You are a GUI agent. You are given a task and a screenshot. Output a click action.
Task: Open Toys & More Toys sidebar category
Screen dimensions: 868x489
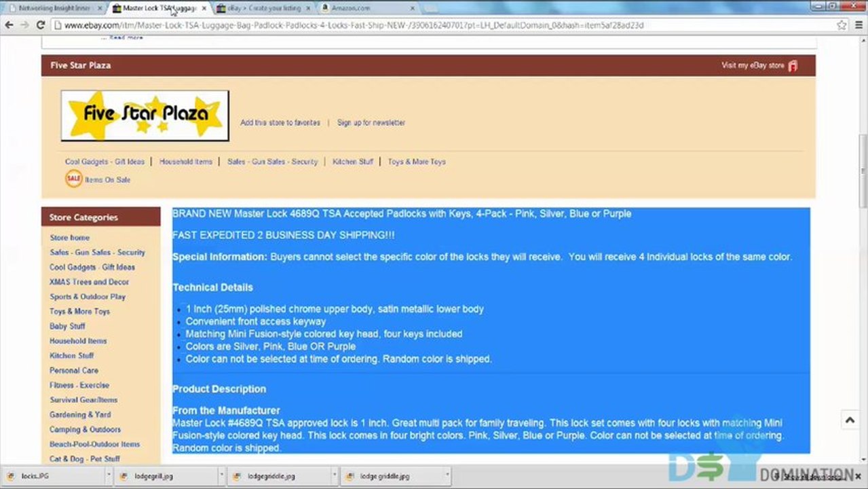tap(79, 311)
